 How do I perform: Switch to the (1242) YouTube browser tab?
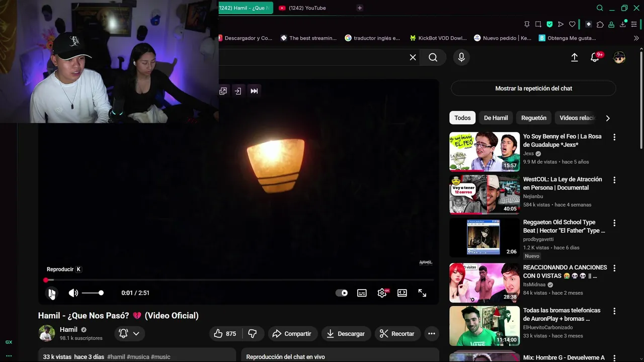307,8
